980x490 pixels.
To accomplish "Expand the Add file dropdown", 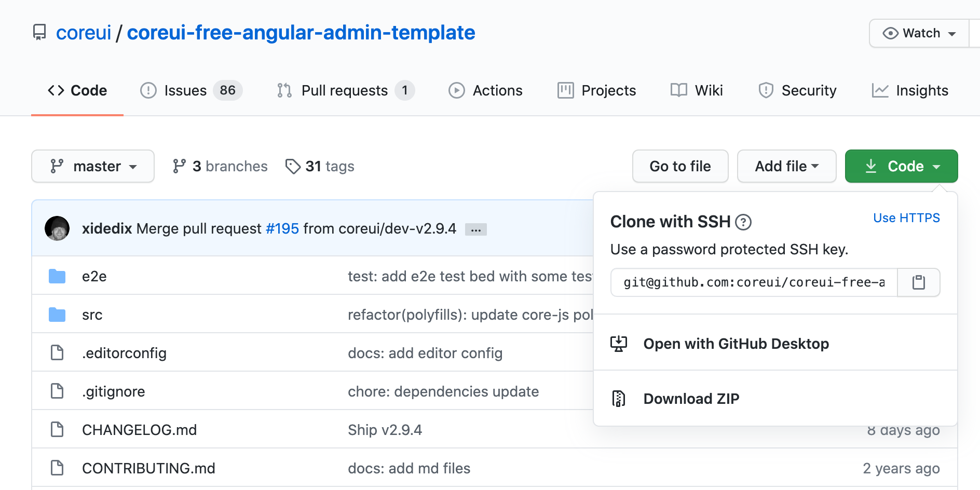I will click(x=786, y=166).
